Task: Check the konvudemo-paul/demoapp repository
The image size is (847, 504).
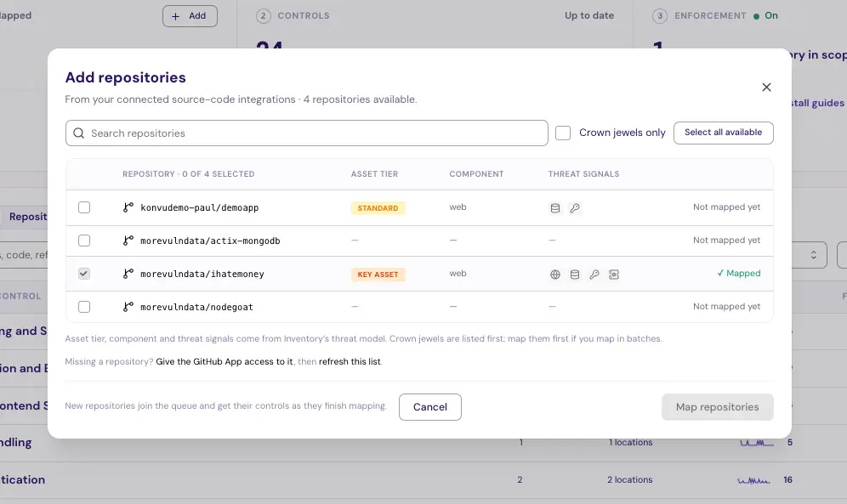Action: (83, 207)
